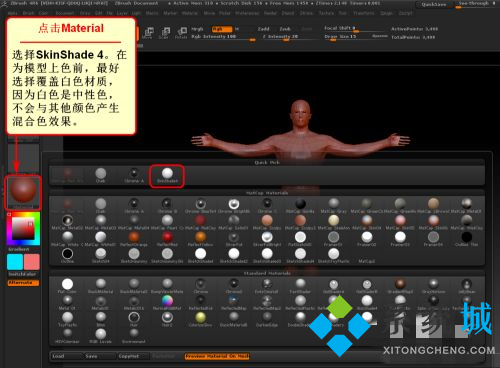Screen dimensions: 500x368
Task: Toggle the orange Alternate button
Action: pyautogui.click(x=23, y=283)
